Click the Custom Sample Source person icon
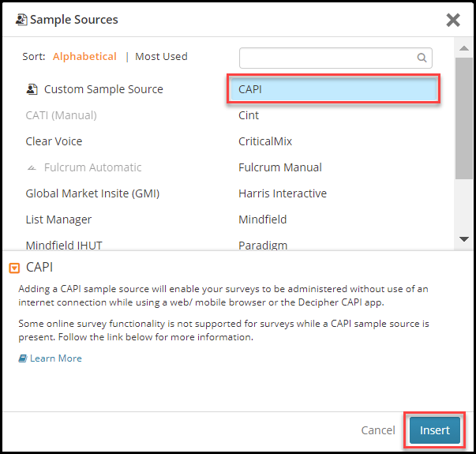Screen dimensions: 476x454 coord(32,89)
